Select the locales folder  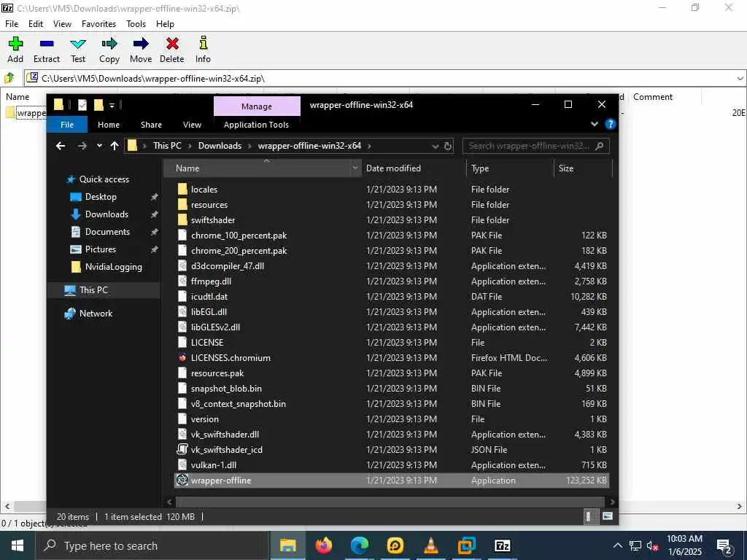point(204,190)
